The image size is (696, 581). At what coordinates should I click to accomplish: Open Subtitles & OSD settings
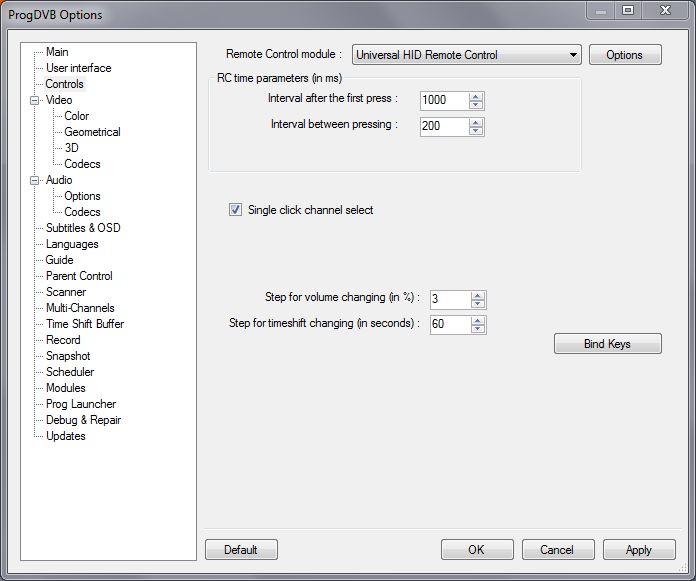click(83, 228)
